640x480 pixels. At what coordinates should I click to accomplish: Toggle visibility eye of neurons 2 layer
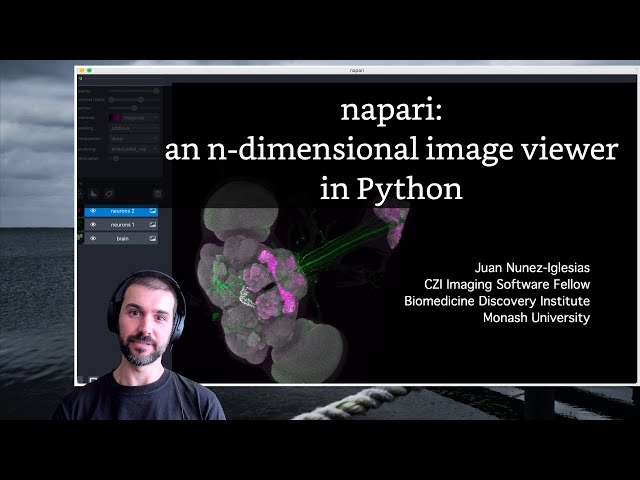point(93,211)
